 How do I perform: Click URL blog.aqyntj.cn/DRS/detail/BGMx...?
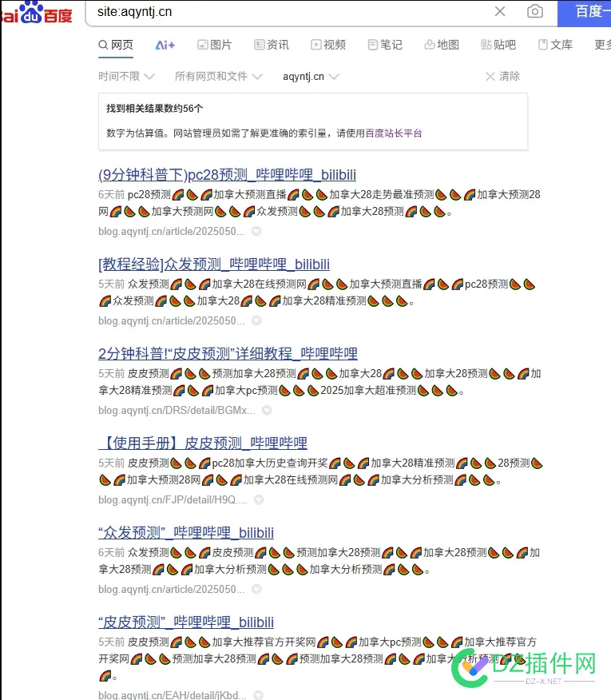click(177, 410)
